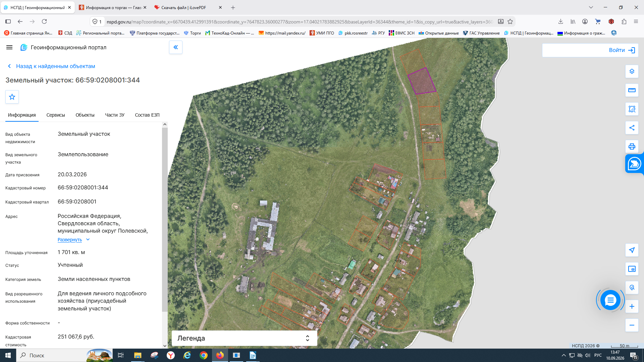Collapse the left panel with double-chevron button

tap(176, 47)
